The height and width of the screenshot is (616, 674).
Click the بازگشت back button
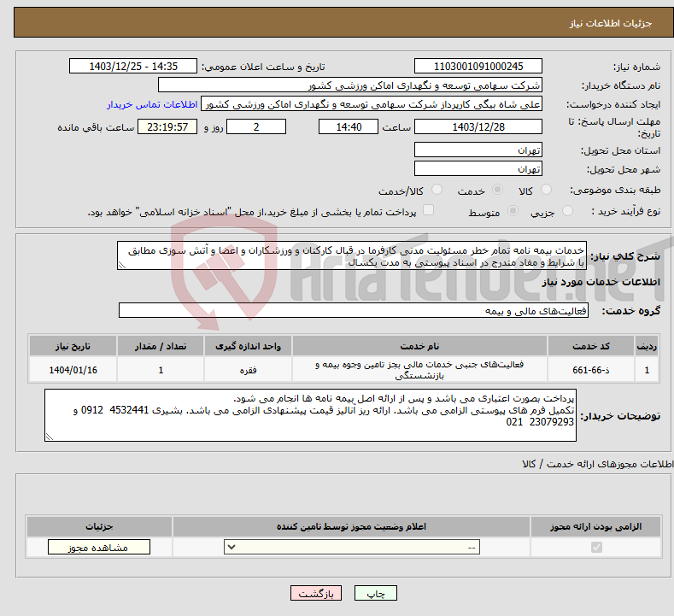point(316,593)
